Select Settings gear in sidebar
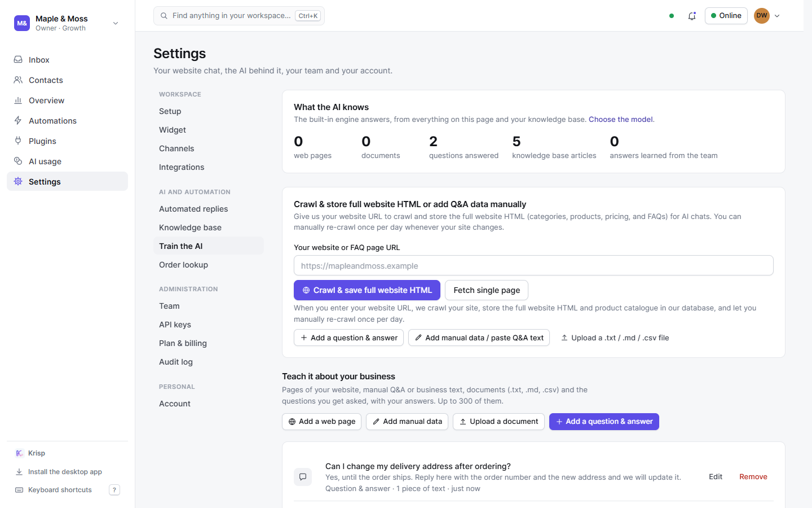This screenshot has height=508, width=812. pos(67,182)
